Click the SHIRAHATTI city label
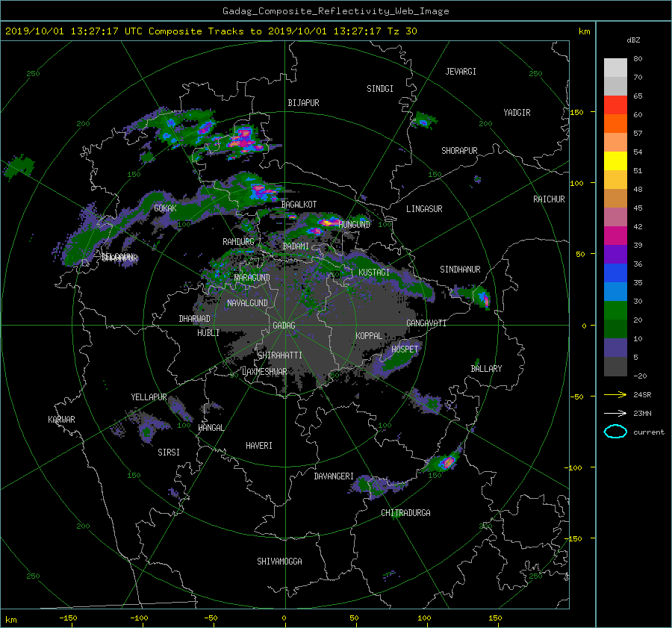This screenshot has height=628, width=672. point(280,355)
